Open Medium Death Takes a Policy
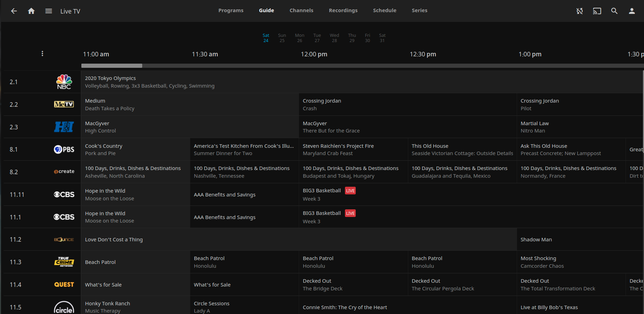 tap(190, 104)
